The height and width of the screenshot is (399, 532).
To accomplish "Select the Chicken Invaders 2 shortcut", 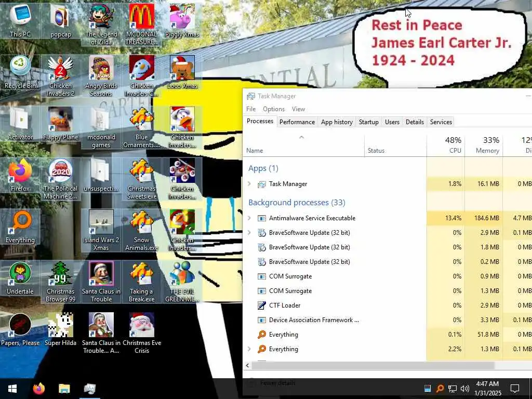I will coord(60,76).
